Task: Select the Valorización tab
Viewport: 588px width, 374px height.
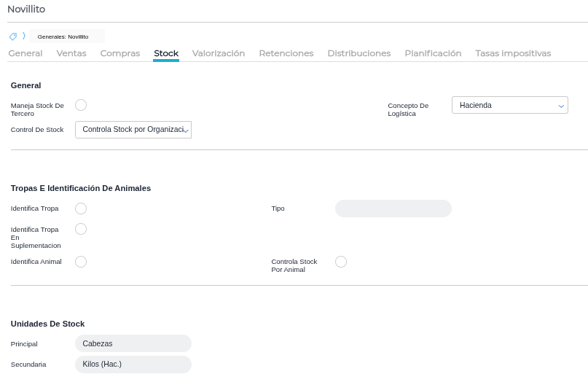Action: click(x=219, y=53)
